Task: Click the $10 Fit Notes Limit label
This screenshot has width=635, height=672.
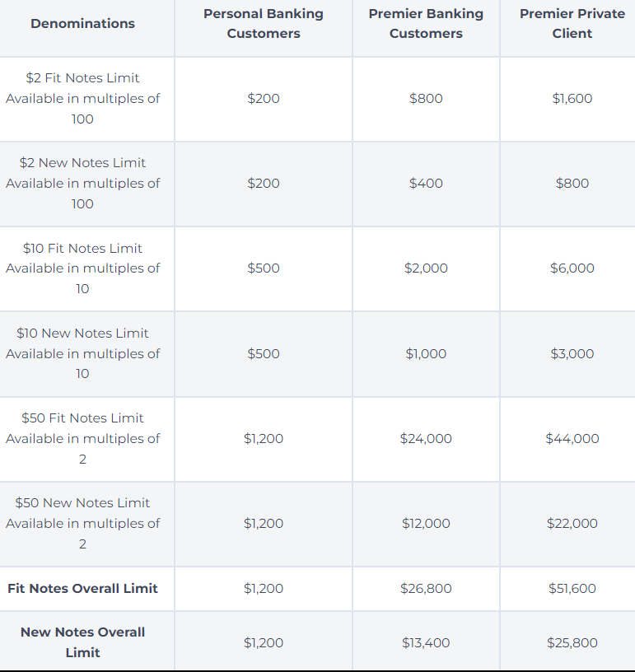Action: point(82,249)
